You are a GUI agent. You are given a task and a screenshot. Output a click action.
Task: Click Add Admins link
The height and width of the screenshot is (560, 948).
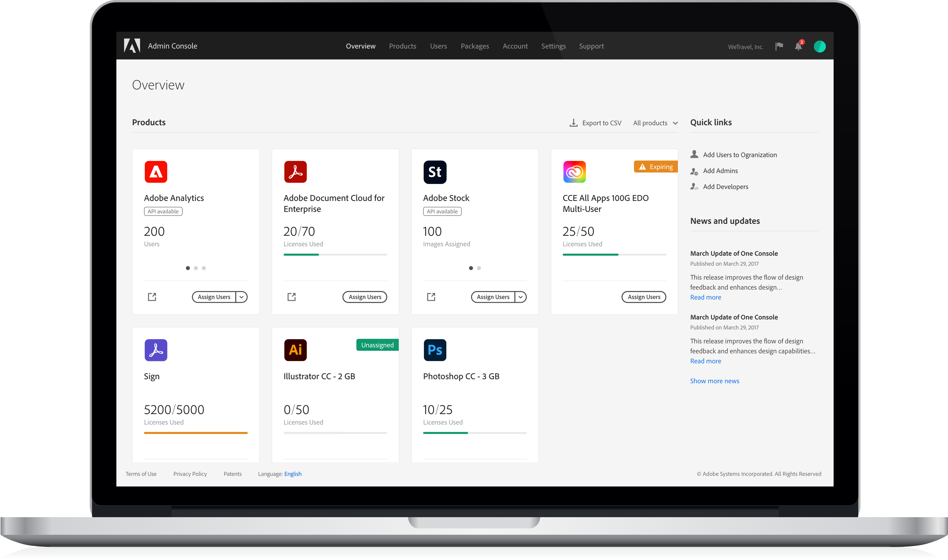coord(720,171)
